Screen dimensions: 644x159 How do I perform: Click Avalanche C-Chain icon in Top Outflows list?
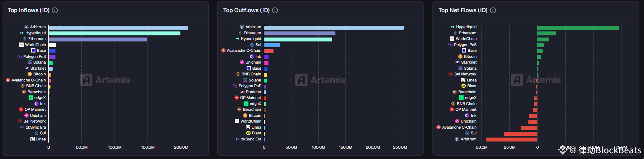[x=223, y=50]
